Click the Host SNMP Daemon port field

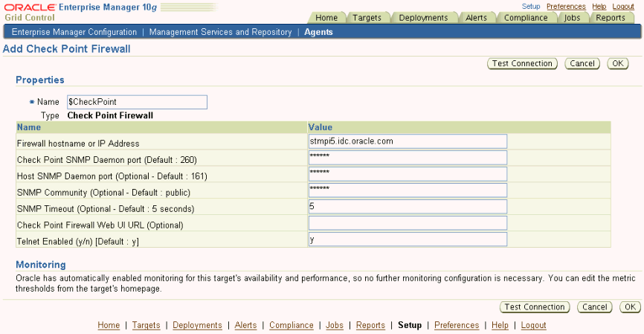[408, 174]
